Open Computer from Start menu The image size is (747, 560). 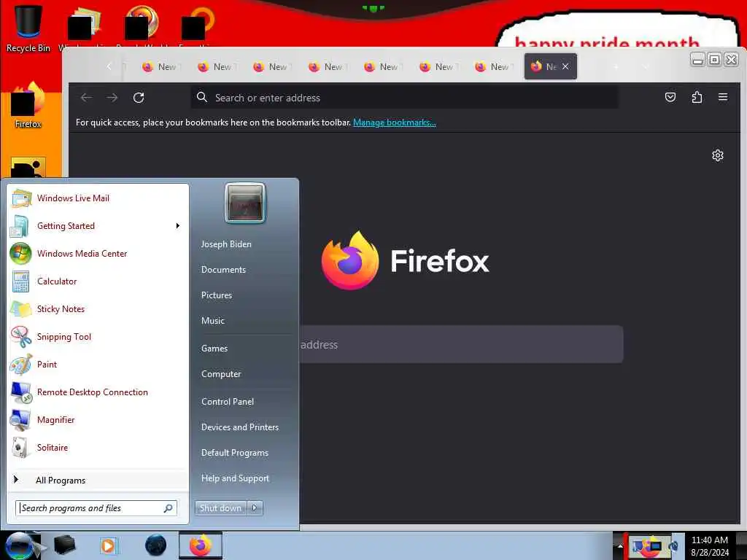(221, 374)
